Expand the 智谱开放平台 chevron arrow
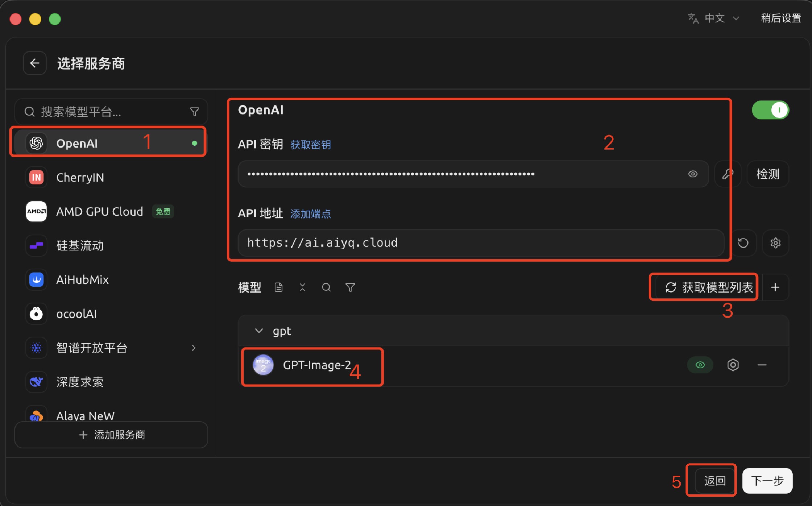 tap(194, 348)
